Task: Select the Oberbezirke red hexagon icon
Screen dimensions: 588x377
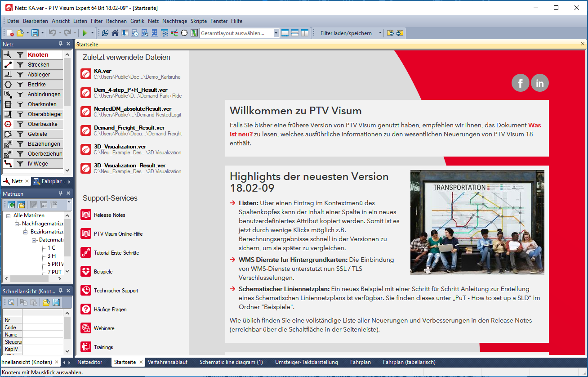Action: tap(8, 124)
